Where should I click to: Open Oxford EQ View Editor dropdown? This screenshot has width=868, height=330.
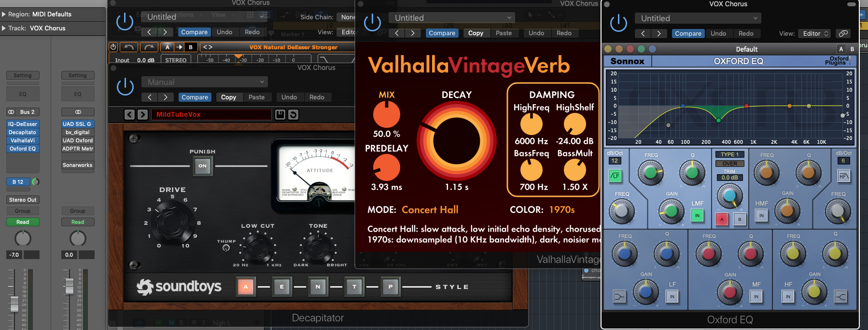click(815, 33)
